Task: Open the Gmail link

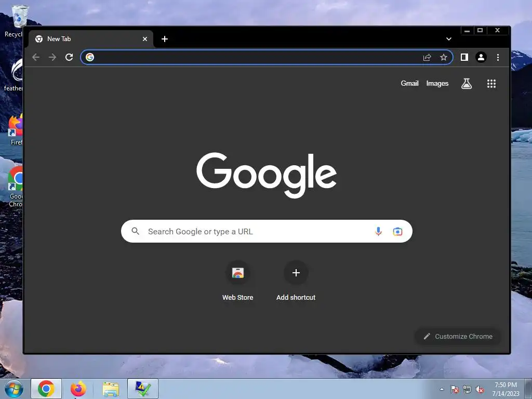Action: pos(409,84)
